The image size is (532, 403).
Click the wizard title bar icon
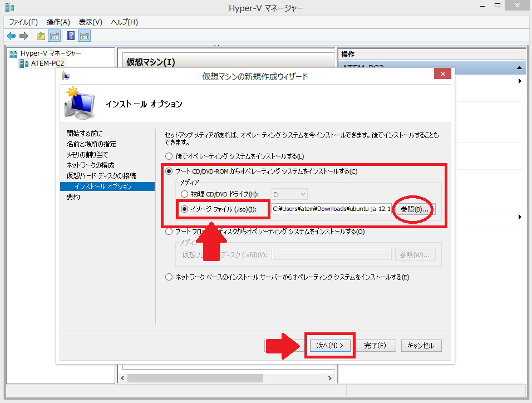point(66,76)
